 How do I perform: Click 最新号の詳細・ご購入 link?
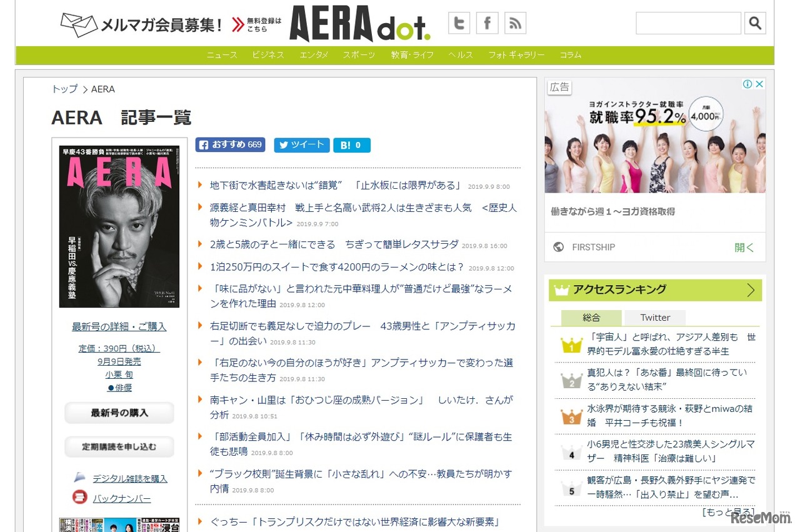tap(119, 326)
